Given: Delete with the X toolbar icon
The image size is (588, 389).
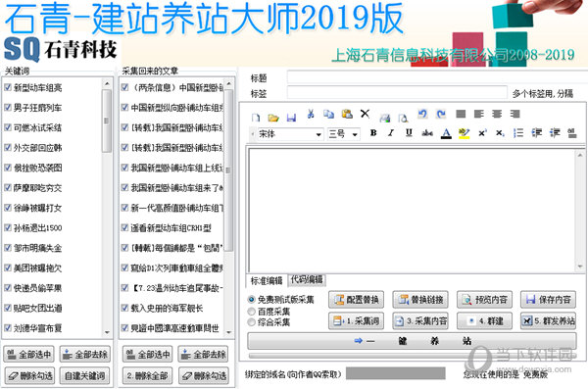Looking at the screenshot, I should 365,114.
